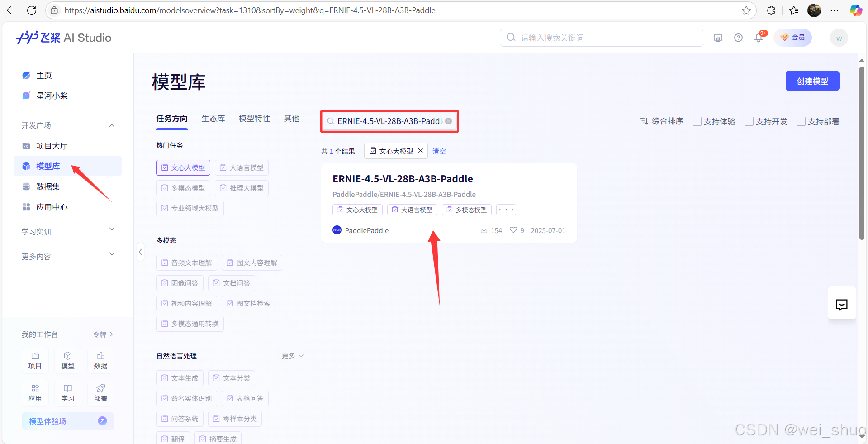
Task: Click 清空 to clear filters
Action: coord(439,151)
